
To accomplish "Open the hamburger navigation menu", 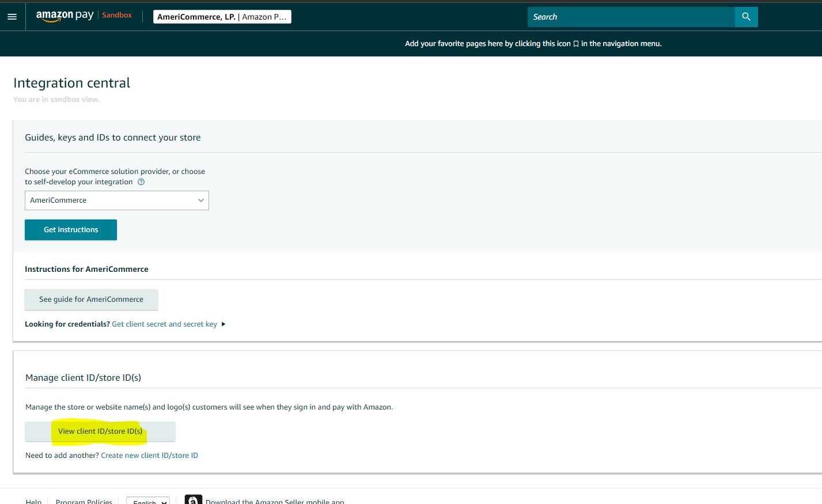I will [x=12, y=17].
